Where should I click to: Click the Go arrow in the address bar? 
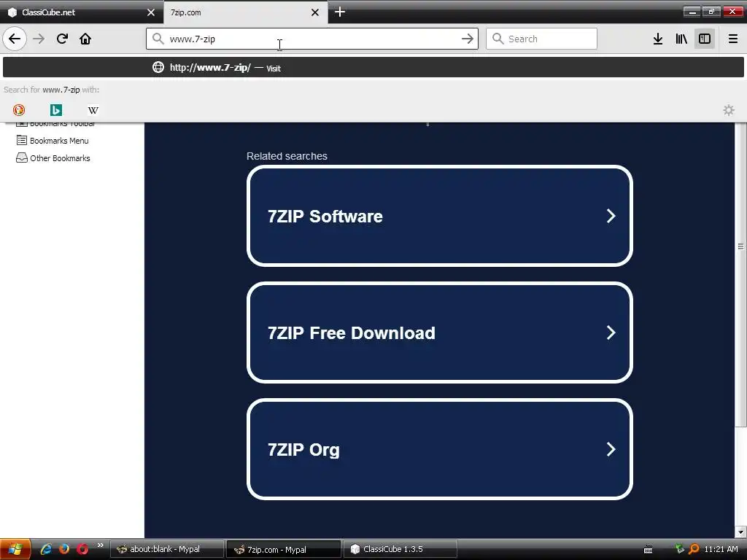(468, 39)
